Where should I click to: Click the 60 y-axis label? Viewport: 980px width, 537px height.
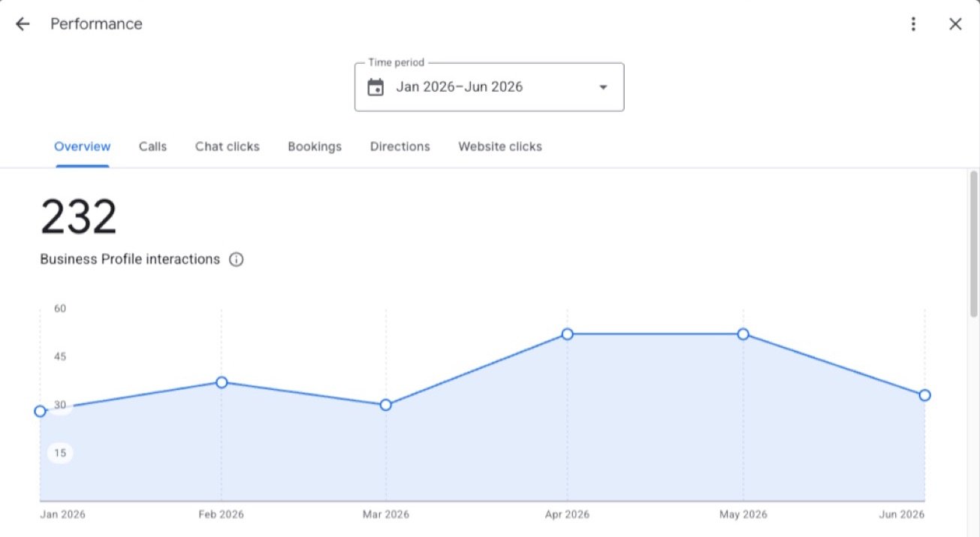click(x=61, y=308)
